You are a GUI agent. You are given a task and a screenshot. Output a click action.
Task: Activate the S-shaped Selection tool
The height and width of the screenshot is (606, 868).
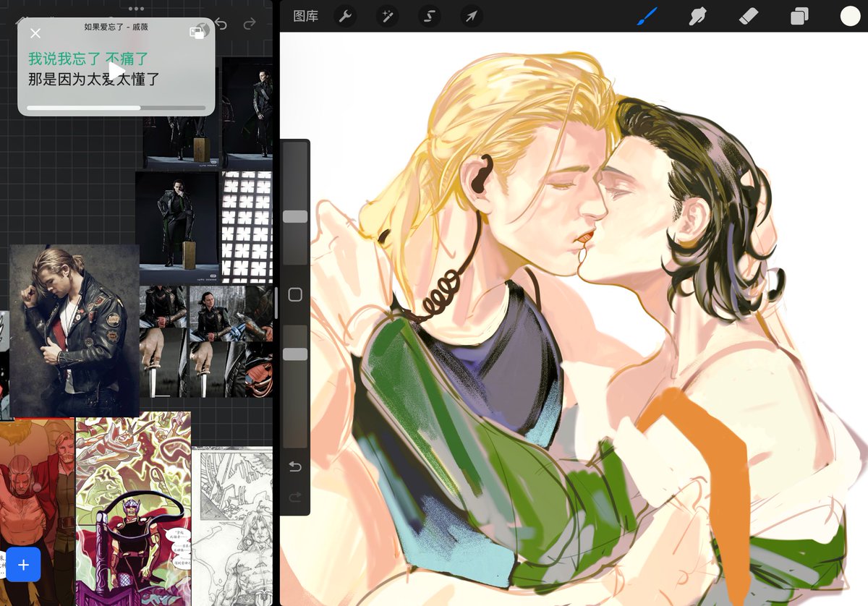[429, 16]
